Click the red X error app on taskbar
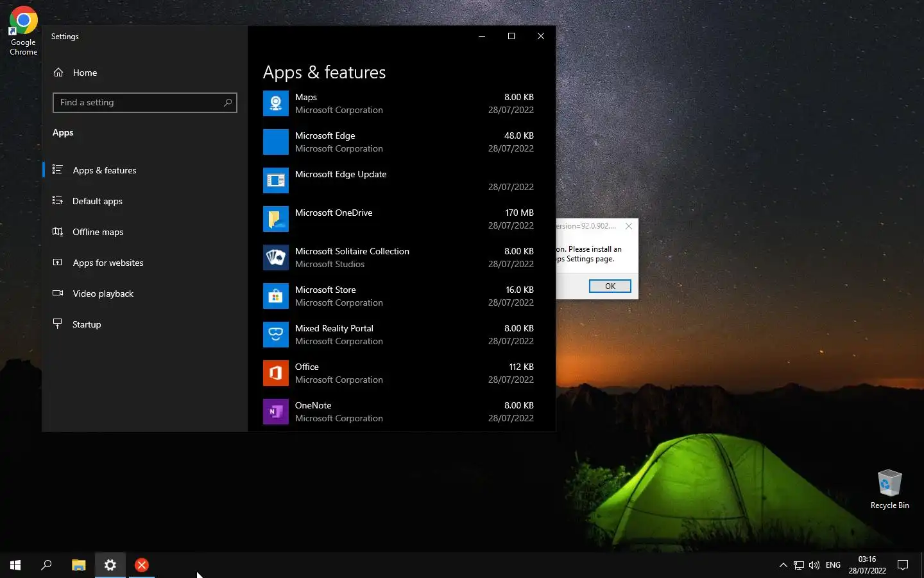This screenshot has width=924, height=578. click(142, 565)
